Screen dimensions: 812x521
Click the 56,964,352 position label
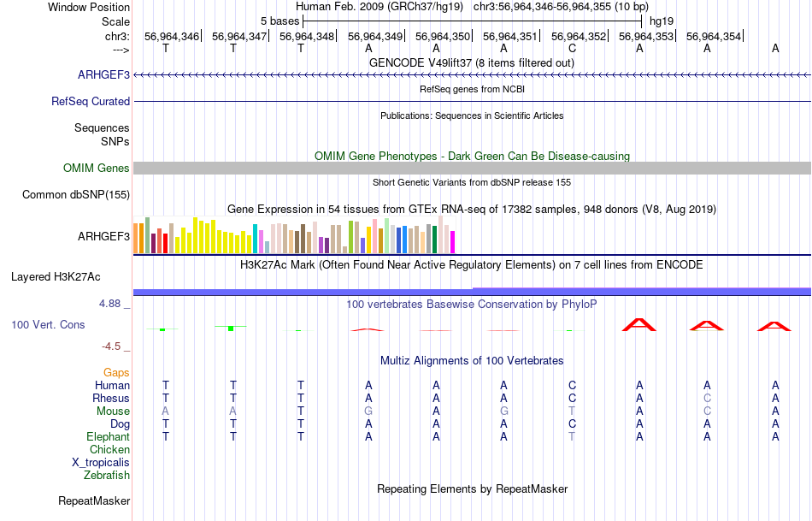(x=579, y=36)
